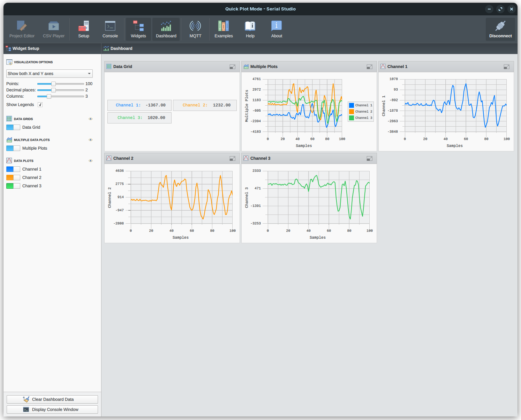
Task: Click Display Console Window button
Action: [52, 410]
